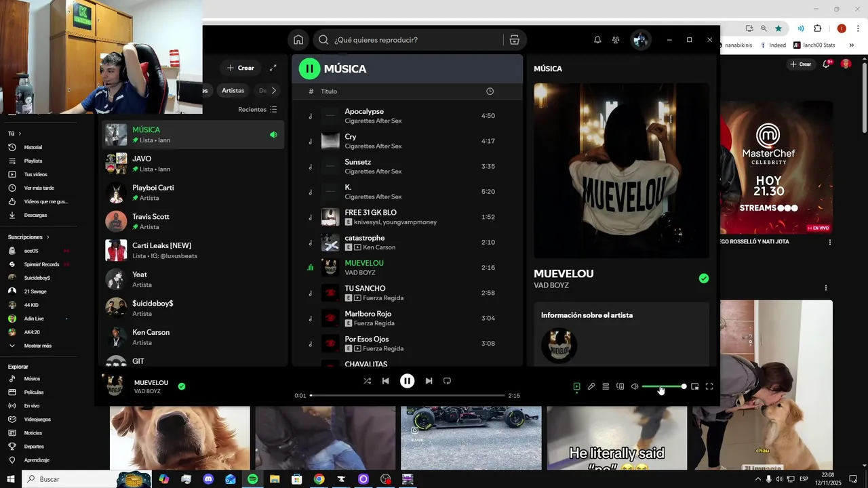
Task: Expand the Suscripciones chevron in YouTube sidebar
Action: pos(47,237)
